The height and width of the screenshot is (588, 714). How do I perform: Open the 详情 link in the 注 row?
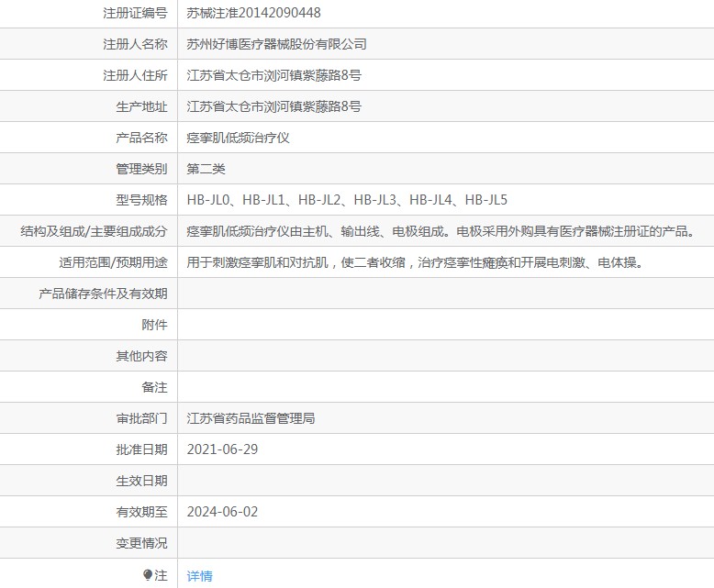click(199, 576)
